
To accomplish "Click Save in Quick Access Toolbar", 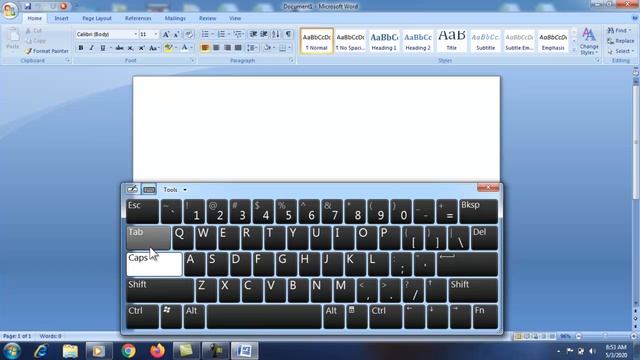I will click(x=28, y=6).
